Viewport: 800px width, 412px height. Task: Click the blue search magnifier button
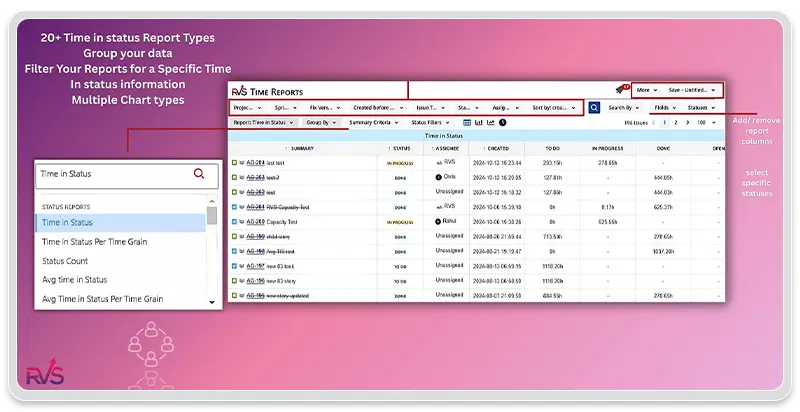point(594,108)
